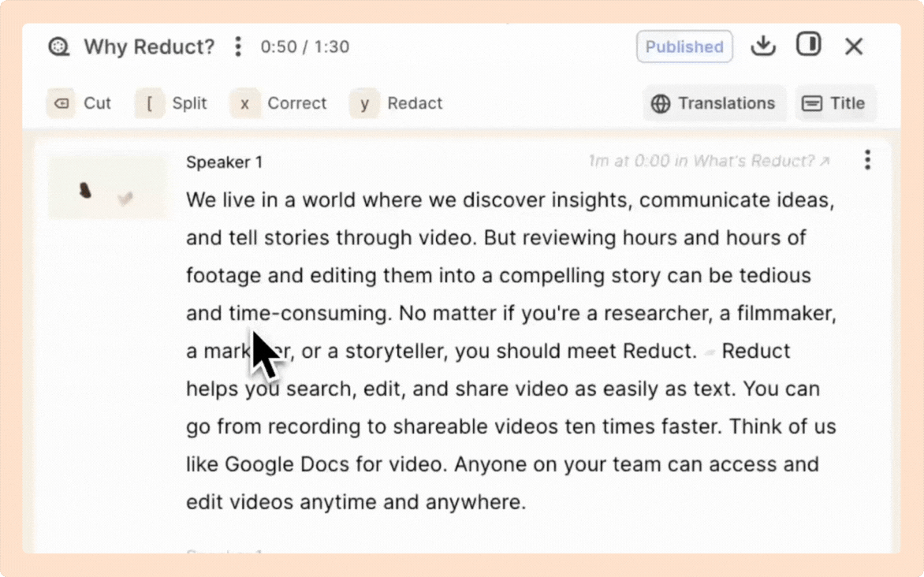Viewport: 924px width, 577px height.
Task: Click the pause marker before "Reduct helps"
Action: coord(710,352)
